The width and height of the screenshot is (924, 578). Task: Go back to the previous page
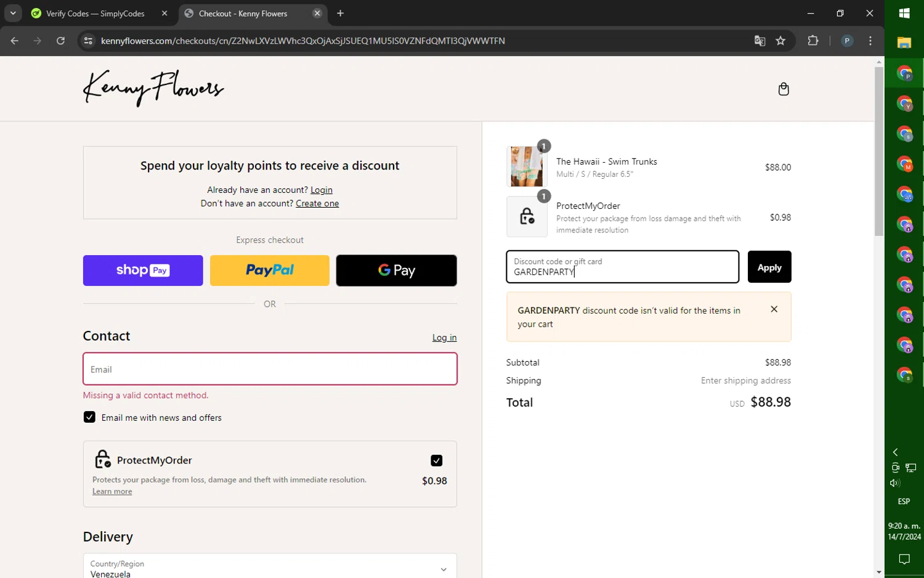point(15,41)
